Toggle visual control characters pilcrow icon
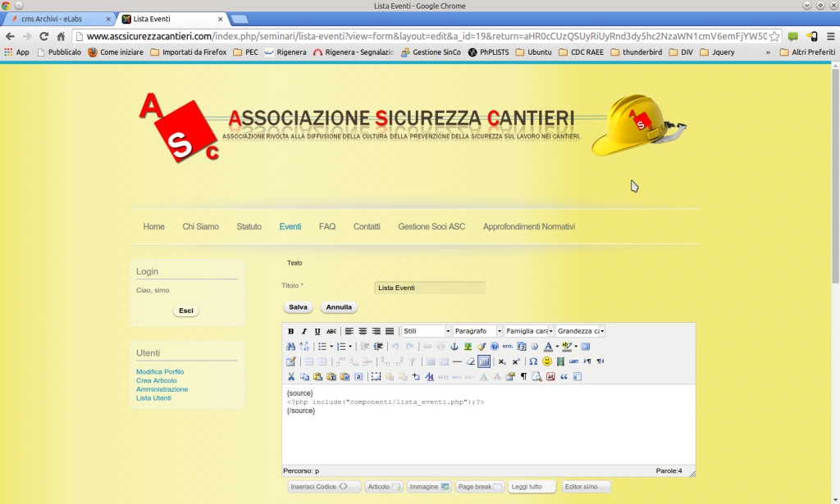 point(523,377)
